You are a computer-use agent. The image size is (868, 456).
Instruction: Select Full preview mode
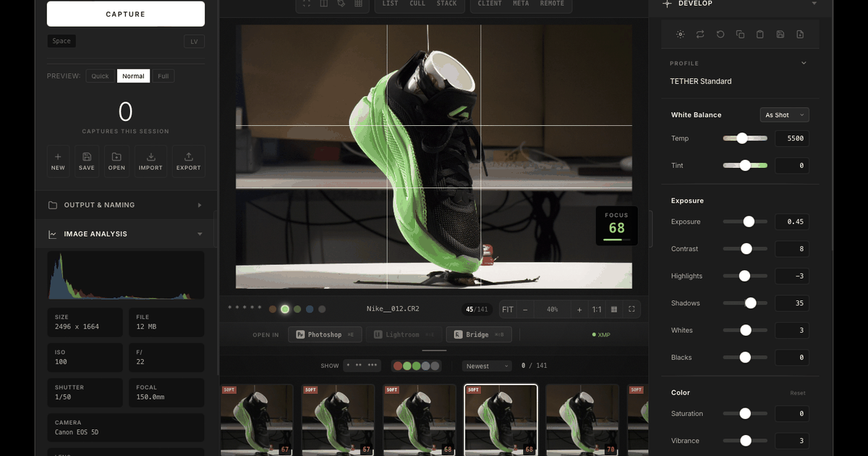[x=163, y=76]
